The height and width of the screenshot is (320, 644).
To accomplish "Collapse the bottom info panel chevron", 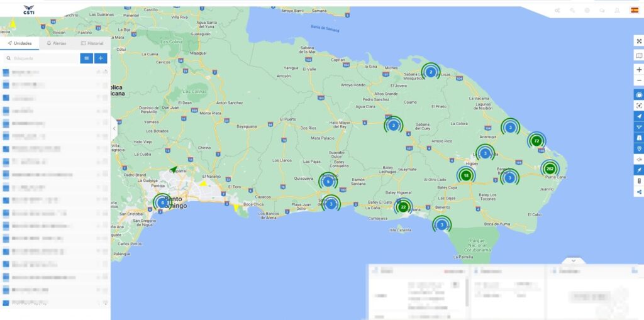I will 573,260.
